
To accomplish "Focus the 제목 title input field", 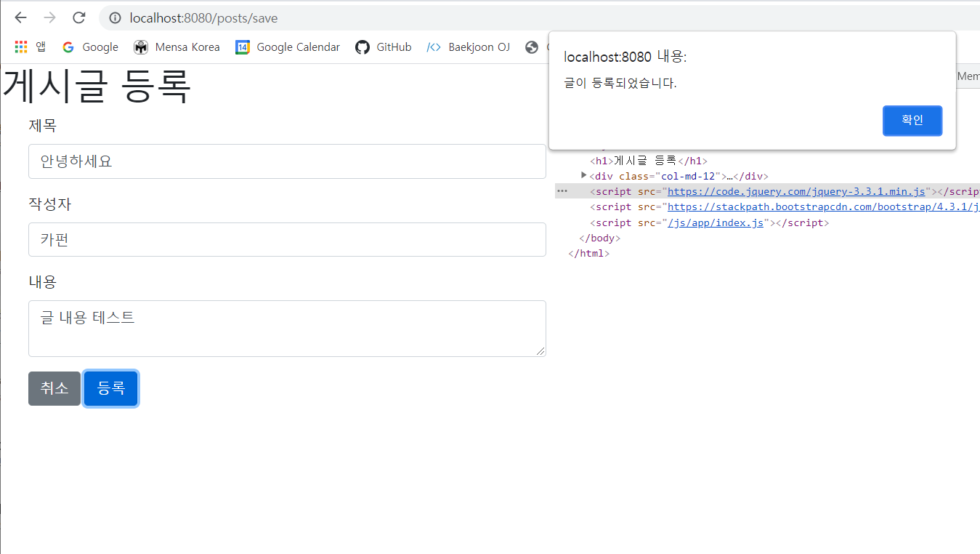I will [287, 161].
